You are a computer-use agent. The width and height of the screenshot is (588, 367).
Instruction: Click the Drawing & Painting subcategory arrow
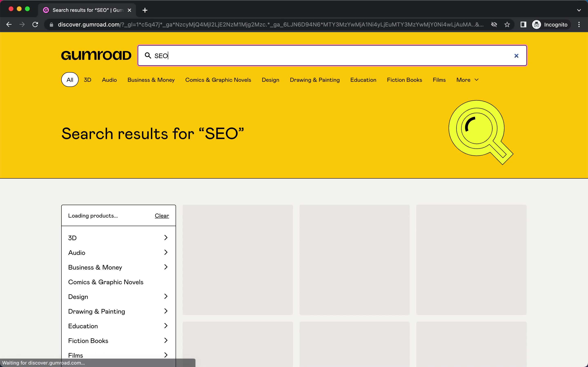point(166,311)
